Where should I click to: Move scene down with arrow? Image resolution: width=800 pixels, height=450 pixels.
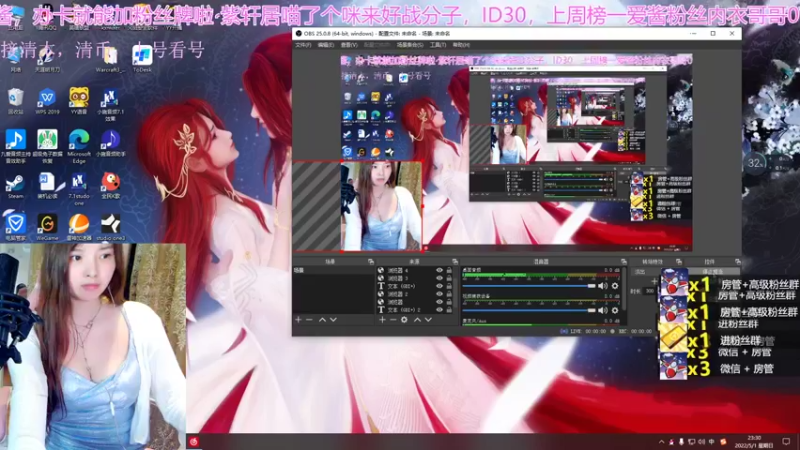pos(333,320)
